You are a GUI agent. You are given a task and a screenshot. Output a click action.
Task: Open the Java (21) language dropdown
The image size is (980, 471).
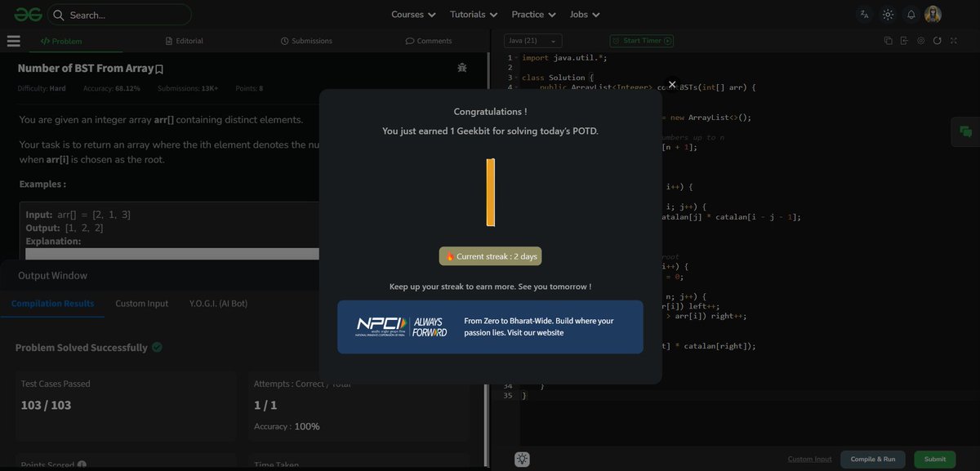tap(532, 41)
